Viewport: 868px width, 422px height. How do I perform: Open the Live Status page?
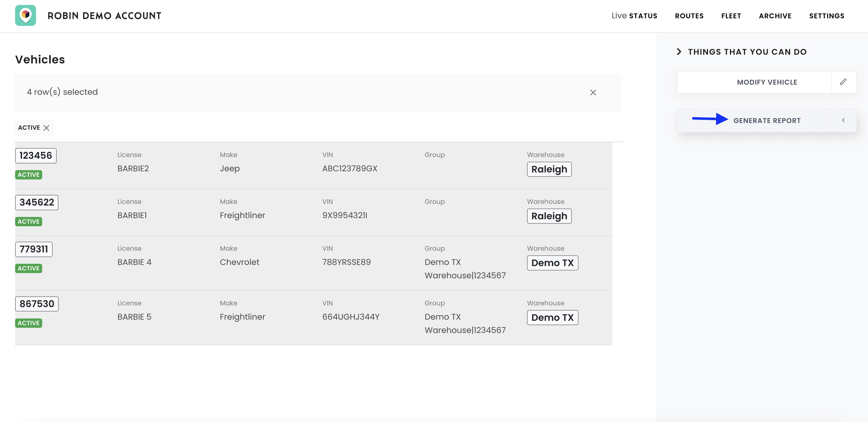[634, 16]
